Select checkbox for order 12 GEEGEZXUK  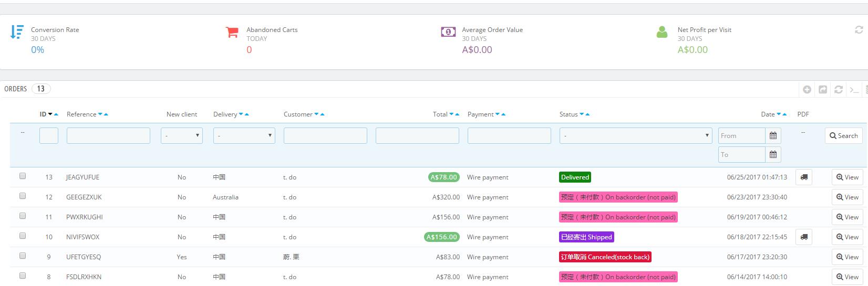(x=23, y=196)
